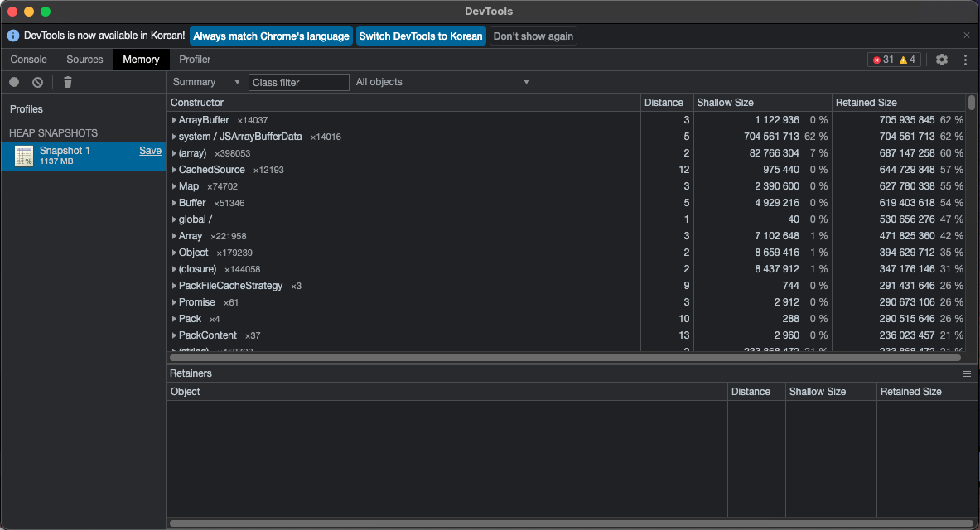Click the trash collect garbage icon
Viewport: 980px width, 530px height.
[x=67, y=82]
